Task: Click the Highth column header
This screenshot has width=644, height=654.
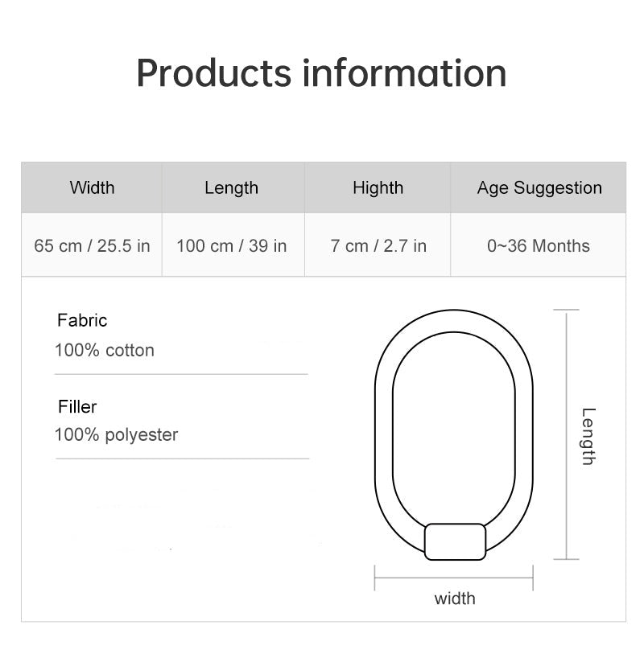Action: click(x=378, y=187)
